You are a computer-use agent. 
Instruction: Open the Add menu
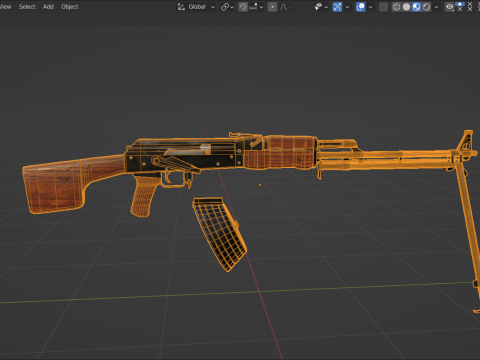pos(48,7)
